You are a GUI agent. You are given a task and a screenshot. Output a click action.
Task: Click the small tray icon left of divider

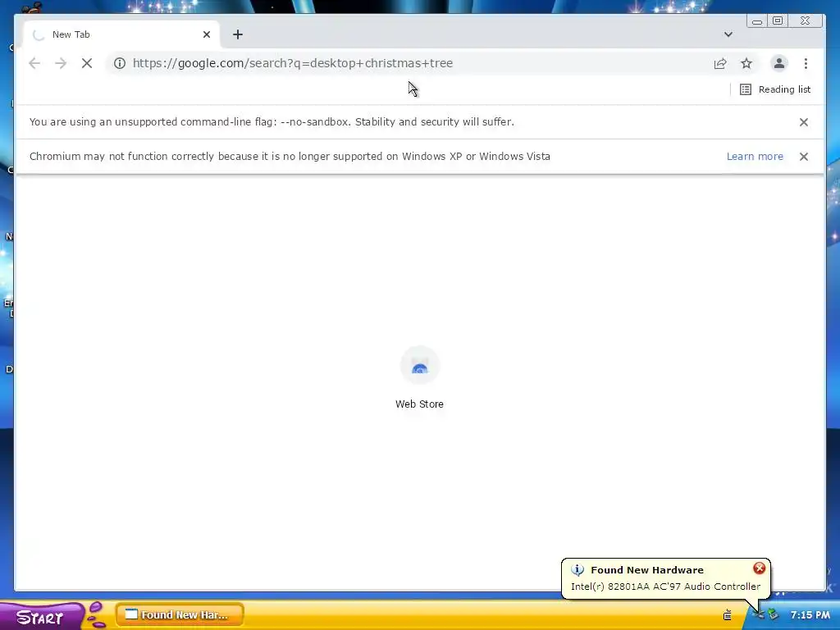tap(728, 614)
